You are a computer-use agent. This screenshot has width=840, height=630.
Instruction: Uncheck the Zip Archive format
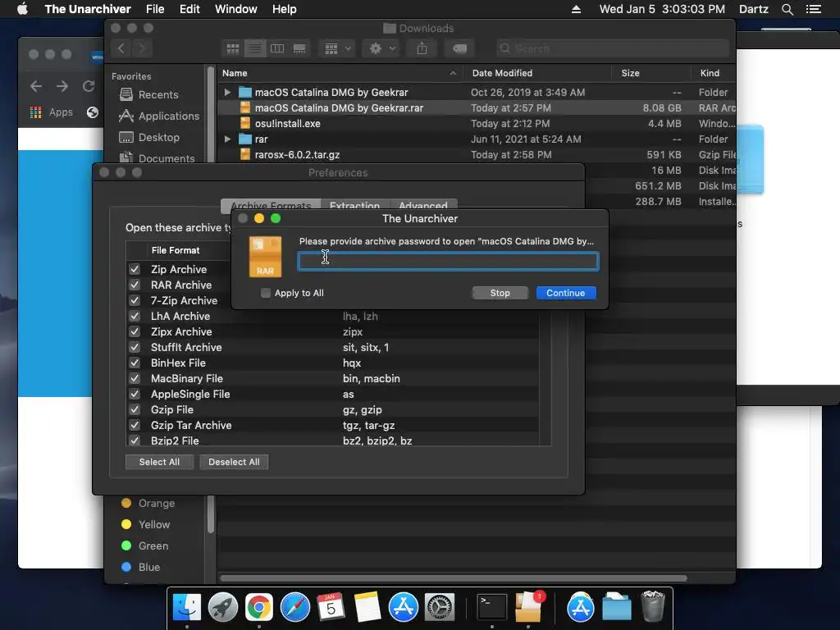click(135, 269)
